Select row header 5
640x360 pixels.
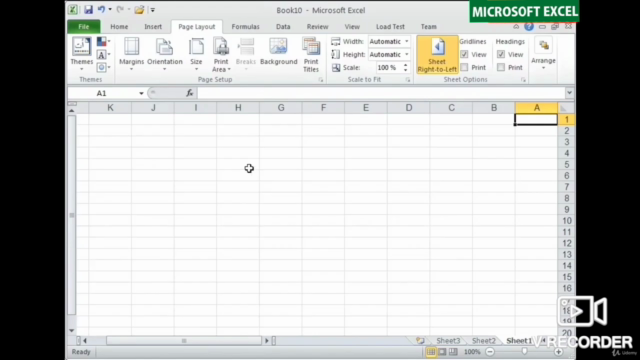(567, 164)
